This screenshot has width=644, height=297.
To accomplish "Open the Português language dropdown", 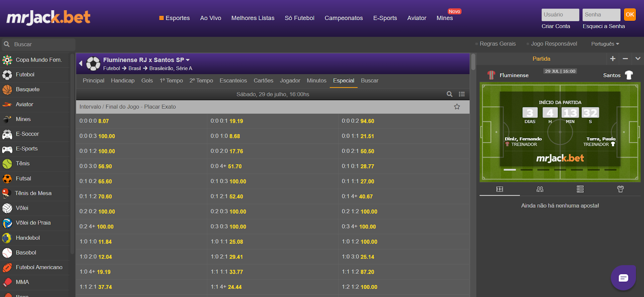I will pos(605,44).
